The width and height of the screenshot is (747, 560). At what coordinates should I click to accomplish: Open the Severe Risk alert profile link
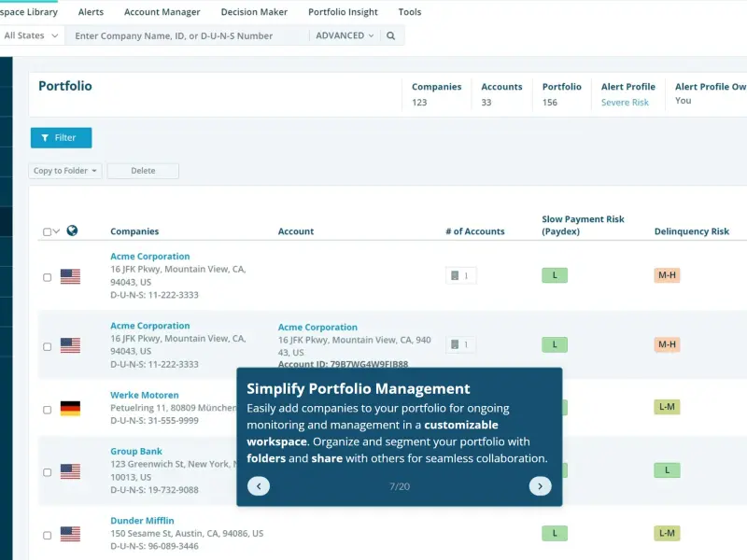pyautogui.click(x=625, y=103)
